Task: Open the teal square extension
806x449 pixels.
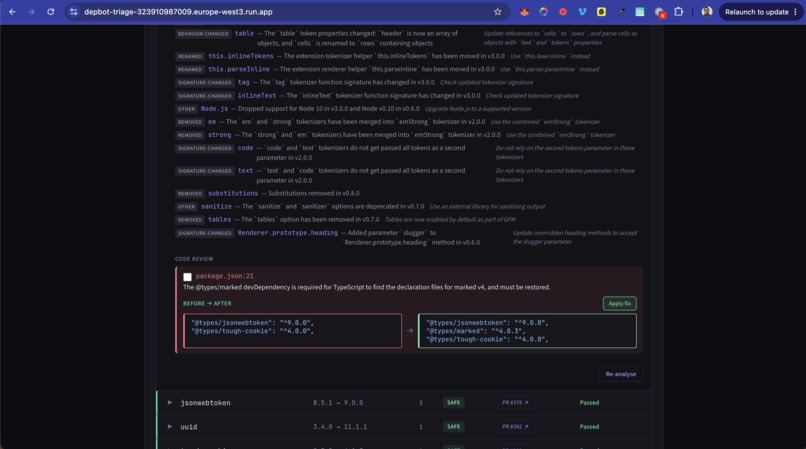Action: [639, 12]
